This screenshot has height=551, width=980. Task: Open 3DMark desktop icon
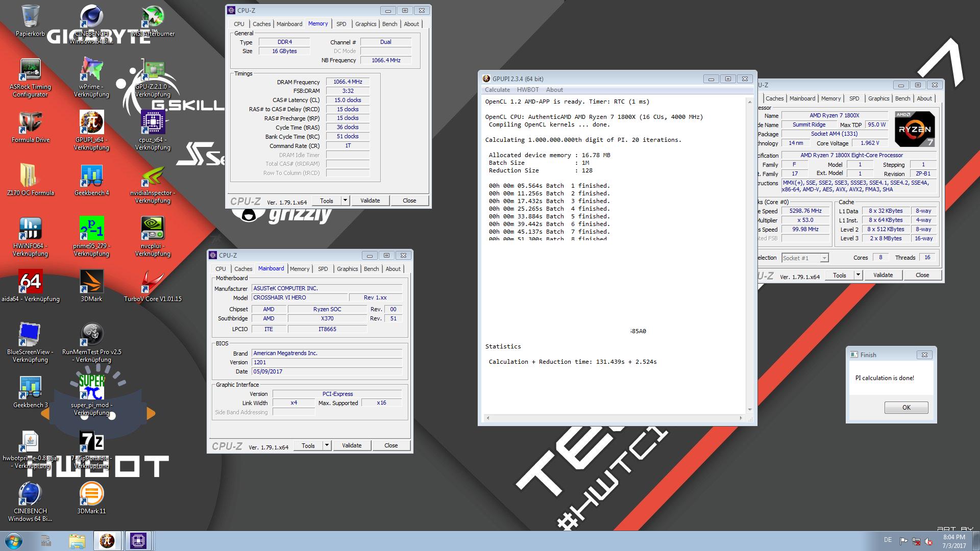(92, 286)
